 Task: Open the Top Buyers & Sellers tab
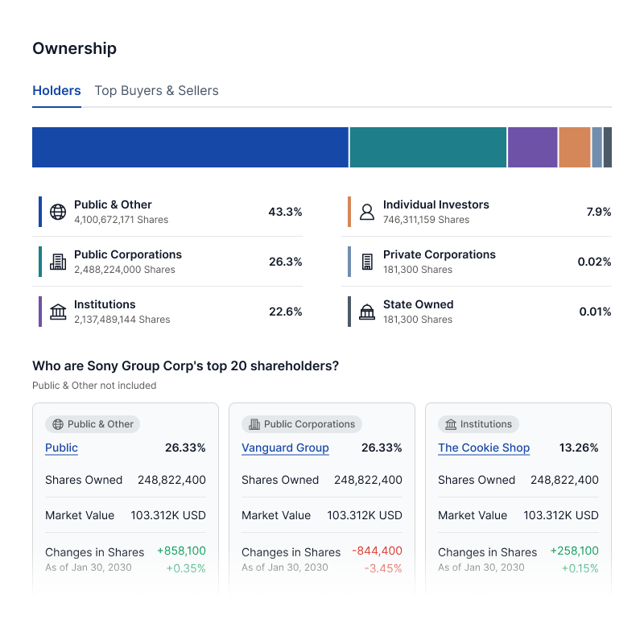tap(156, 91)
